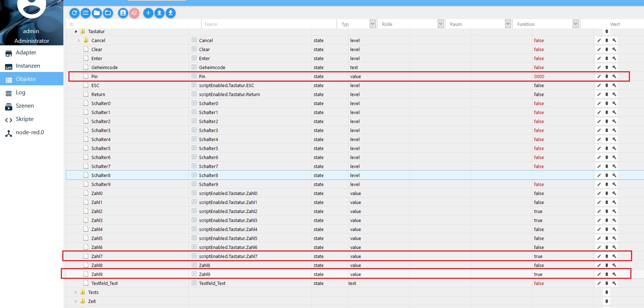Click the true value of Zahl3
644x308 pixels.
coord(538,220)
